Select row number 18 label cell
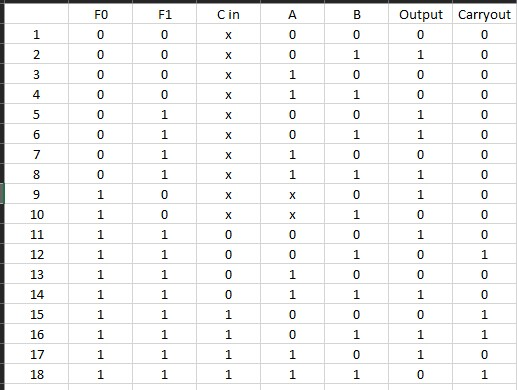517x390 pixels. [x=36, y=374]
